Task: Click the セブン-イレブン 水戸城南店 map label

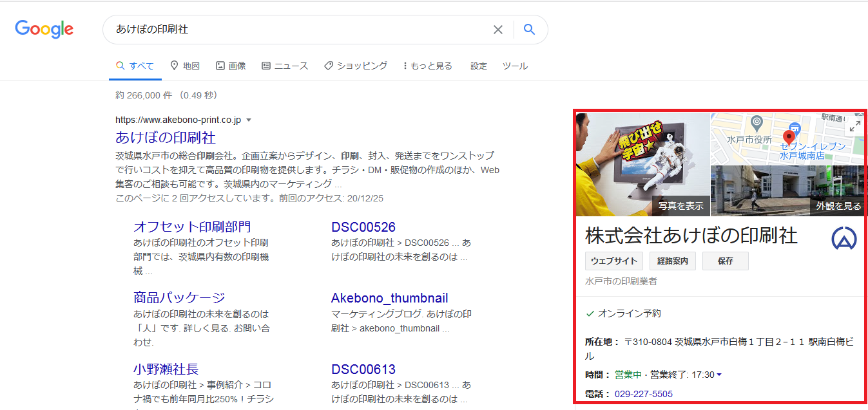Action: 813,151
